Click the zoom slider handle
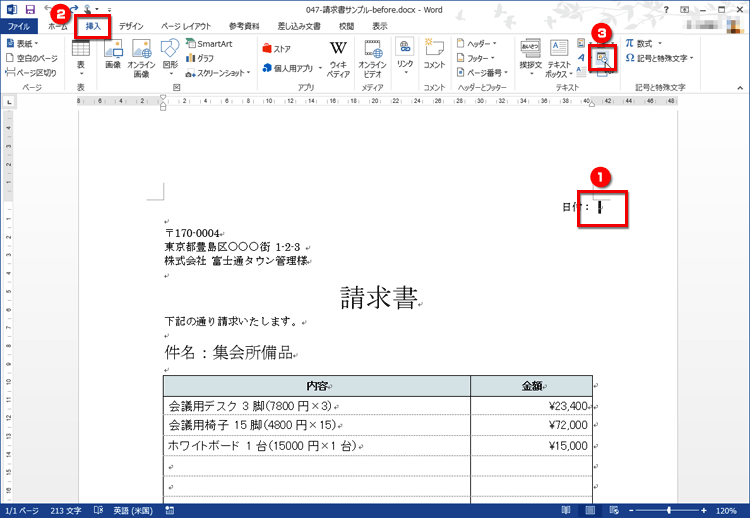Viewport: 750px width, 518px height. point(668,511)
